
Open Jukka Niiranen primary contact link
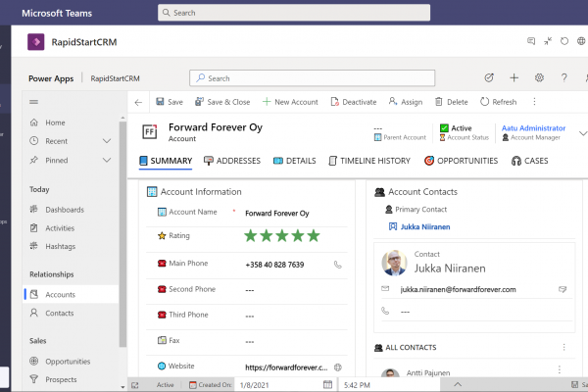point(425,226)
